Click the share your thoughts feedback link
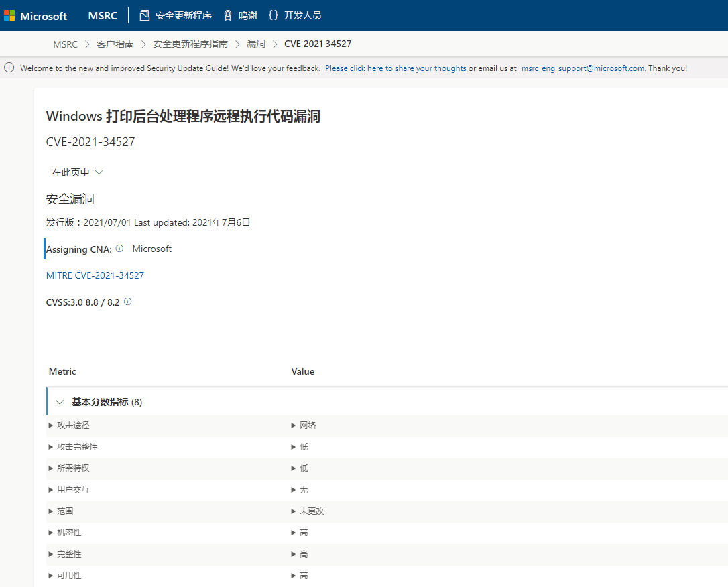Screen dimensions: 728x587 (396, 68)
